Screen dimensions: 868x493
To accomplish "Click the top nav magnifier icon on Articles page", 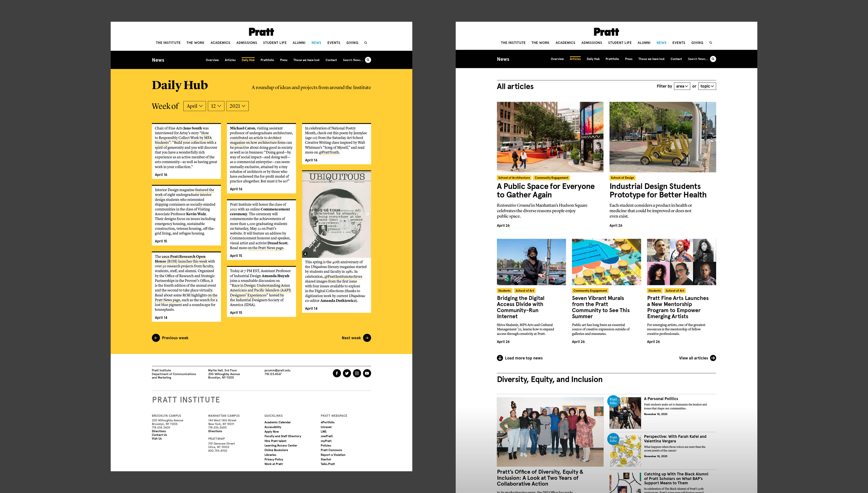I will pos(711,43).
